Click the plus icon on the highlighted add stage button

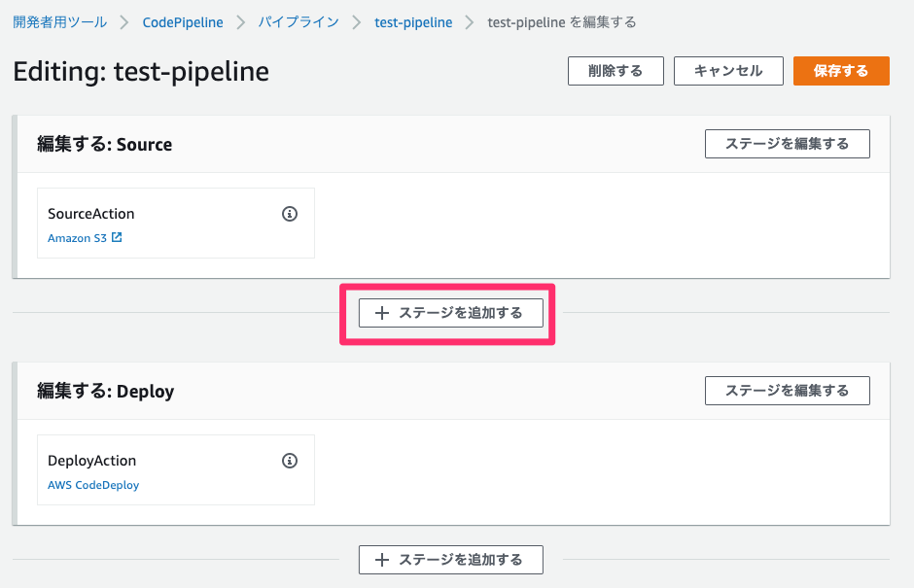(379, 313)
